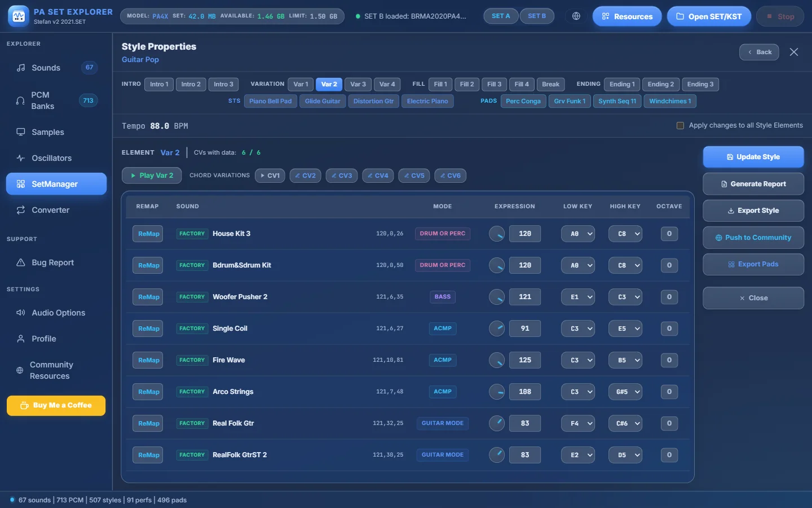812x508 pixels.
Task: Switch to SET B
Action: tap(537, 16)
